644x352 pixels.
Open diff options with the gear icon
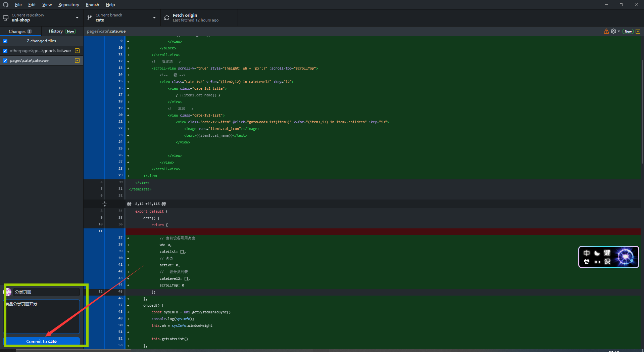click(x=613, y=31)
